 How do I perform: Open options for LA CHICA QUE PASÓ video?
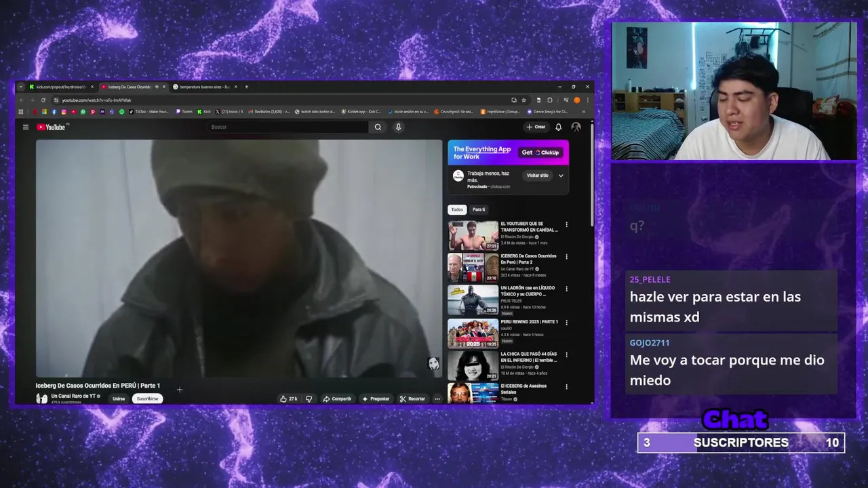[x=566, y=354]
